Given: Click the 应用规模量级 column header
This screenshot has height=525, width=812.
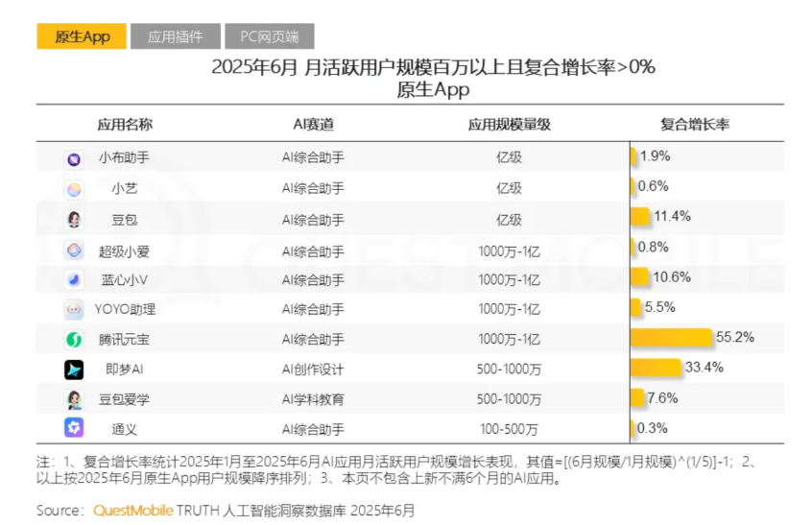Looking at the screenshot, I should [x=508, y=125].
